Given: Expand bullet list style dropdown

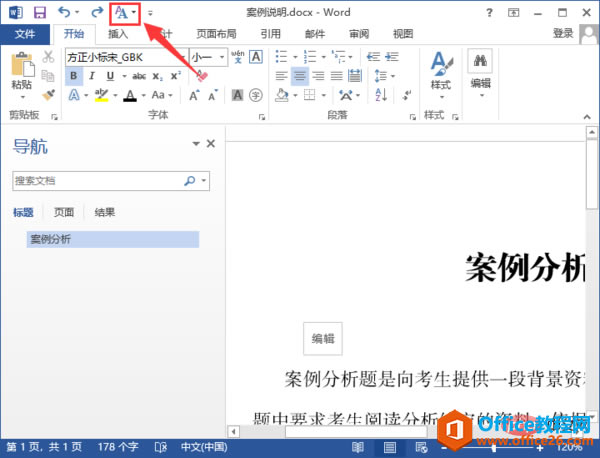Looking at the screenshot, I should click(295, 57).
